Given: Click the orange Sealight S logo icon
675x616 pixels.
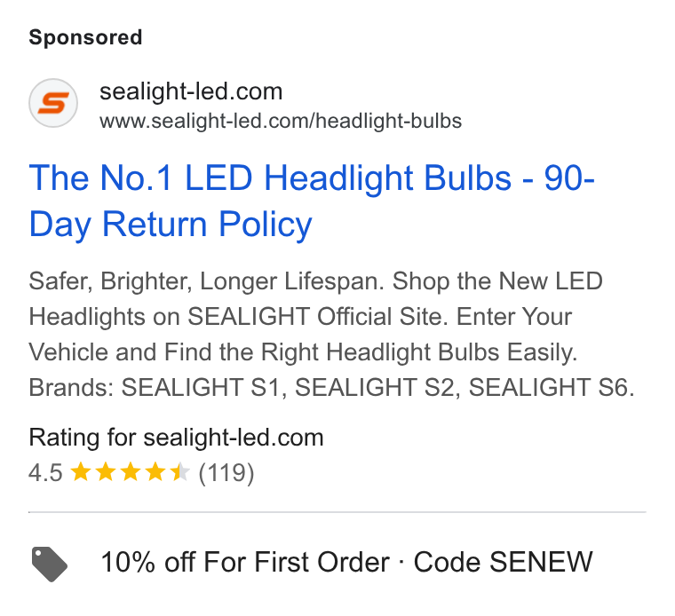Looking at the screenshot, I should coord(53,103).
